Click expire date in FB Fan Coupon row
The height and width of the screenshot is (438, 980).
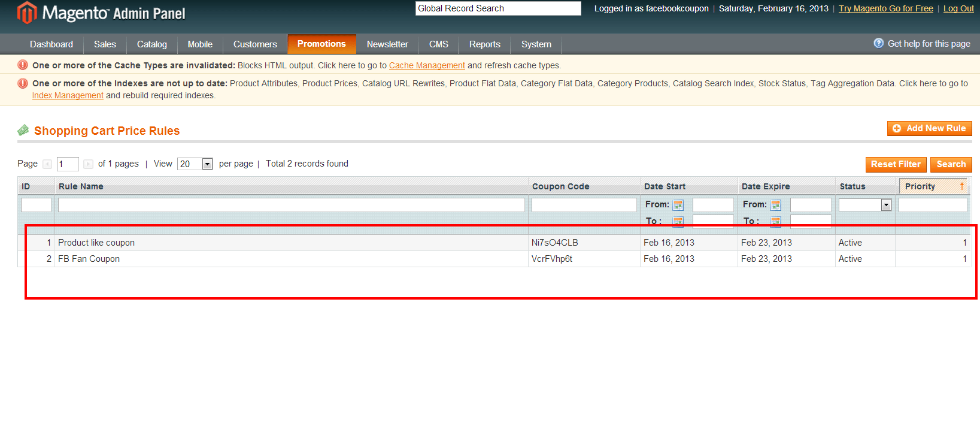766,259
